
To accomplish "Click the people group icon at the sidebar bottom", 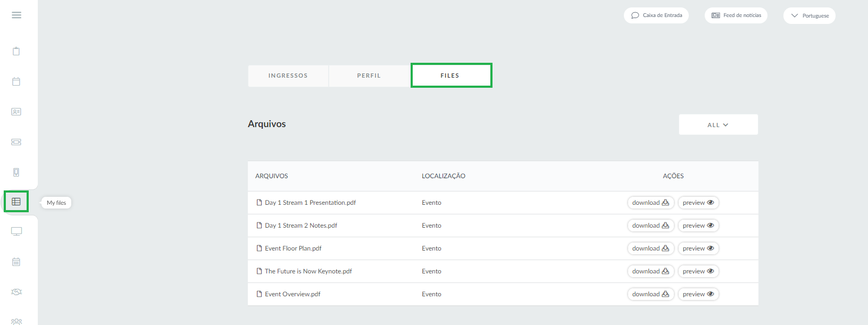I will (16, 321).
